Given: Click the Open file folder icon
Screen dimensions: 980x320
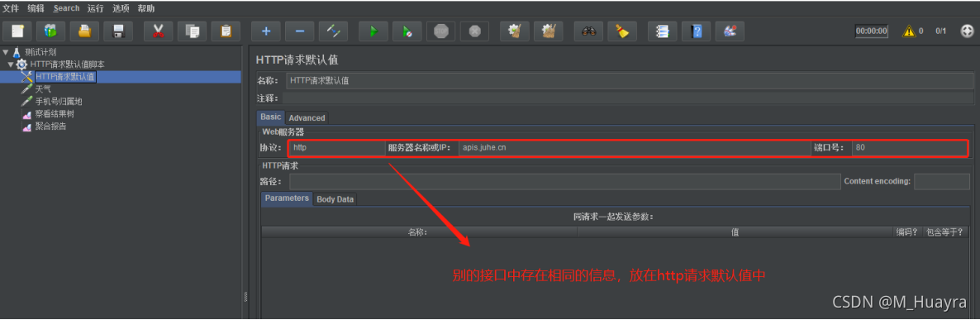Looking at the screenshot, I should [x=84, y=31].
